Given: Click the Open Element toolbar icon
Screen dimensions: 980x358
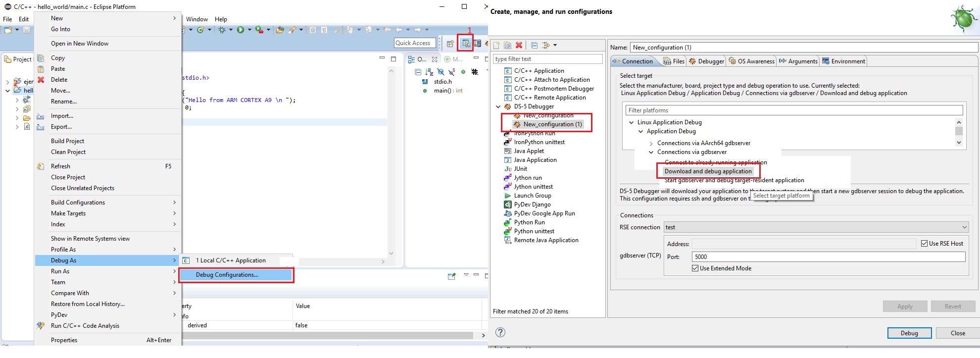Looking at the screenshot, I should click(280, 30).
